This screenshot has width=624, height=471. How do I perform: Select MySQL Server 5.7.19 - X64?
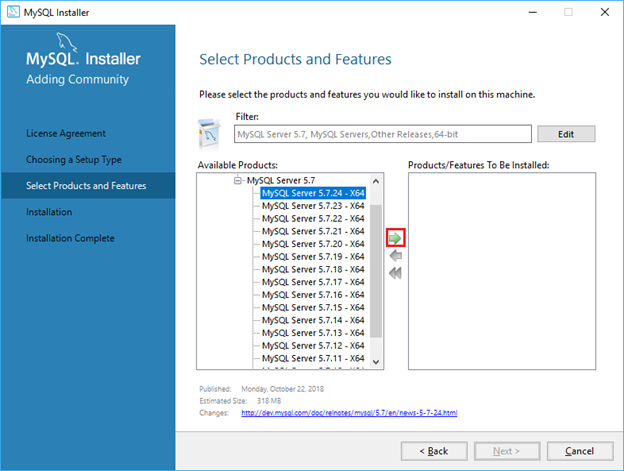pyautogui.click(x=313, y=257)
